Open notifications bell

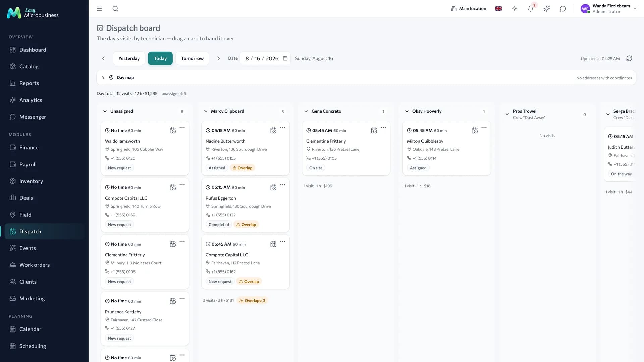click(531, 9)
